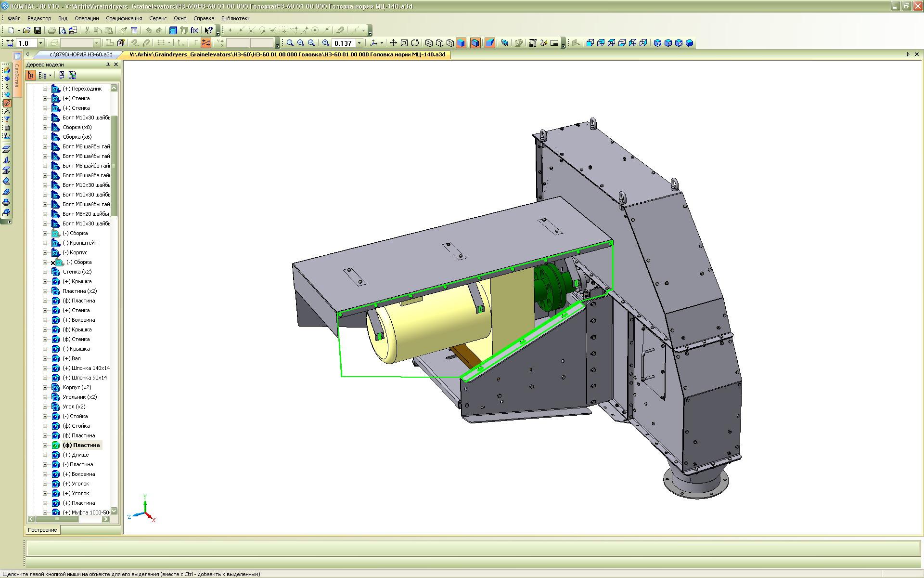
Task: Switch to НОРИЯ НЗ-60.a3d document tab
Action: [x=80, y=54]
